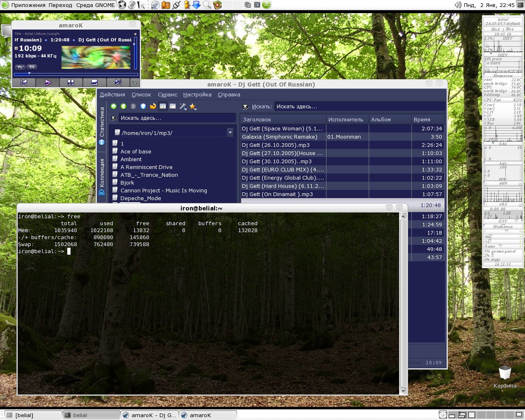Switch to short icon view in browser
Image resolution: width=525 pixels, height=420 pixels.
[x=163, y=106]
